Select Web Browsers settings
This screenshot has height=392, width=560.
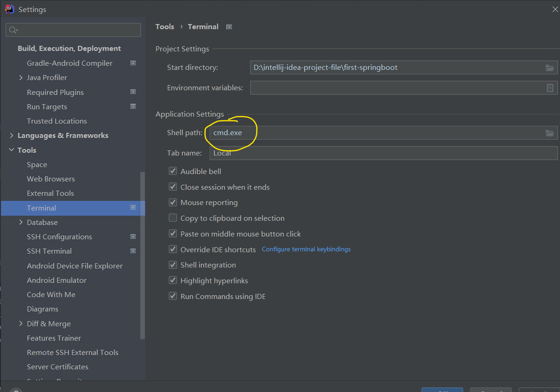click(51, 179)
